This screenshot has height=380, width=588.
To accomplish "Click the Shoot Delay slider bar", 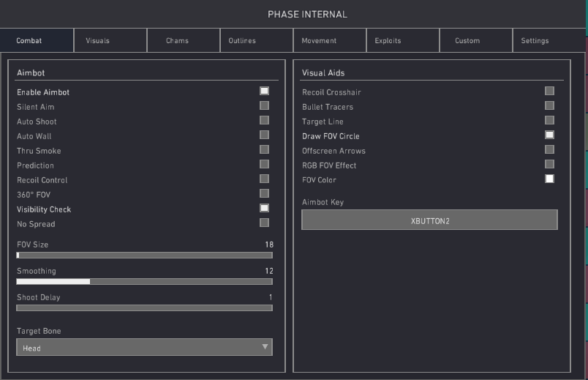I will 144,308.
